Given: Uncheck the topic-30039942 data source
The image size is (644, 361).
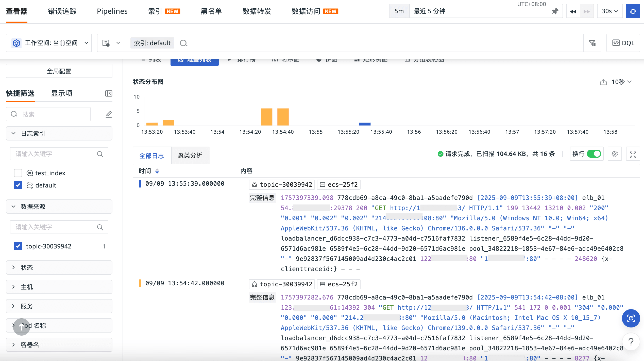Looking at the screenshot, I should click(18, 246).
